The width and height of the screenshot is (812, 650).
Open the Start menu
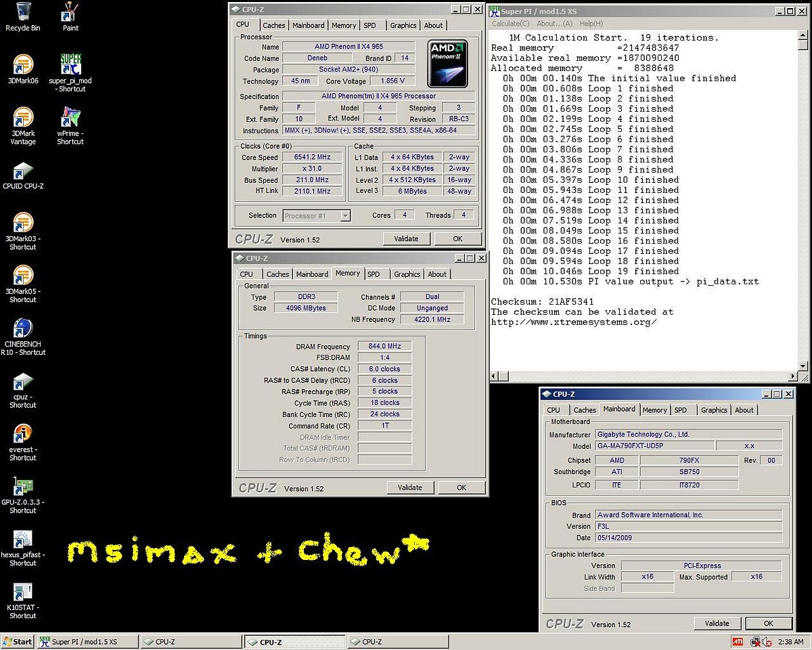[x=18, y=641]
